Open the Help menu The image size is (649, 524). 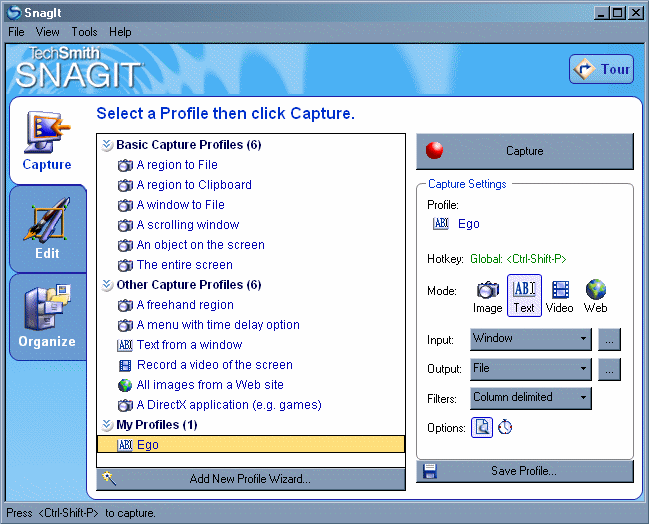120,32
